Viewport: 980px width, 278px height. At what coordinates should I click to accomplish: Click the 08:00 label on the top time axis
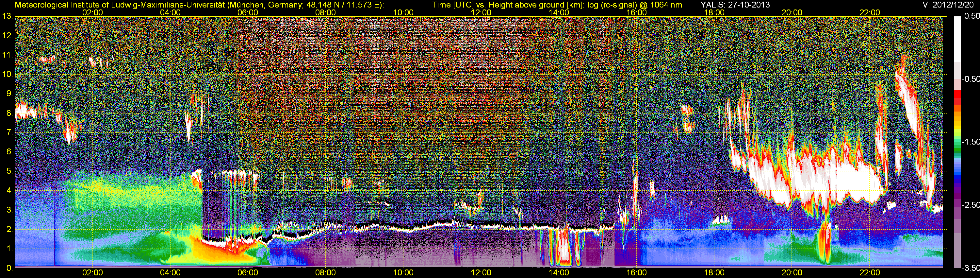(326, 12)
